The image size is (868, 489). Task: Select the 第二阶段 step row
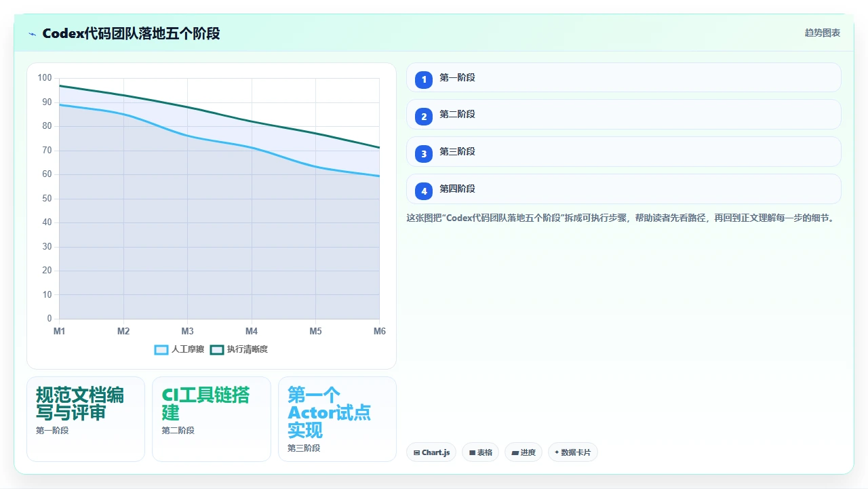pyautogui.click(x=623, y=115)
